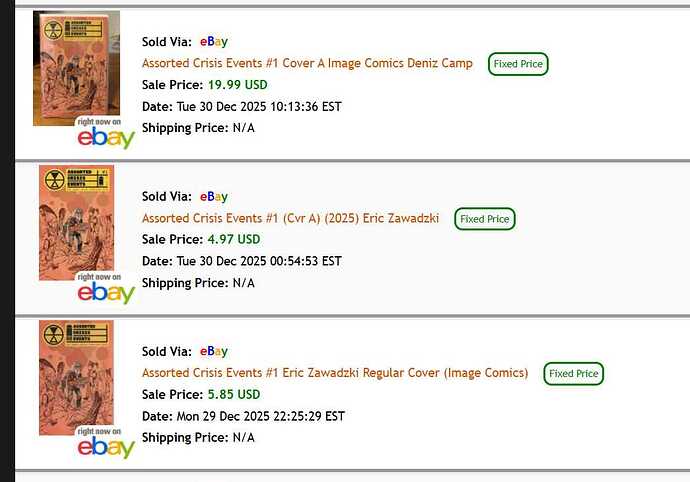This screenshot has height=482, width=690.
Task: Click the eBay logo under the Deniz Camp cover
Action: click(x=106, y=136)
